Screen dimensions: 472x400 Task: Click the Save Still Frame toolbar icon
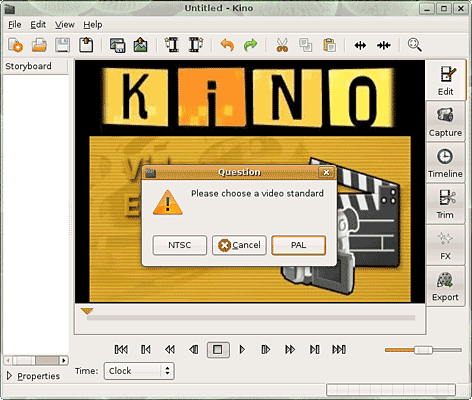pos(117,45)
